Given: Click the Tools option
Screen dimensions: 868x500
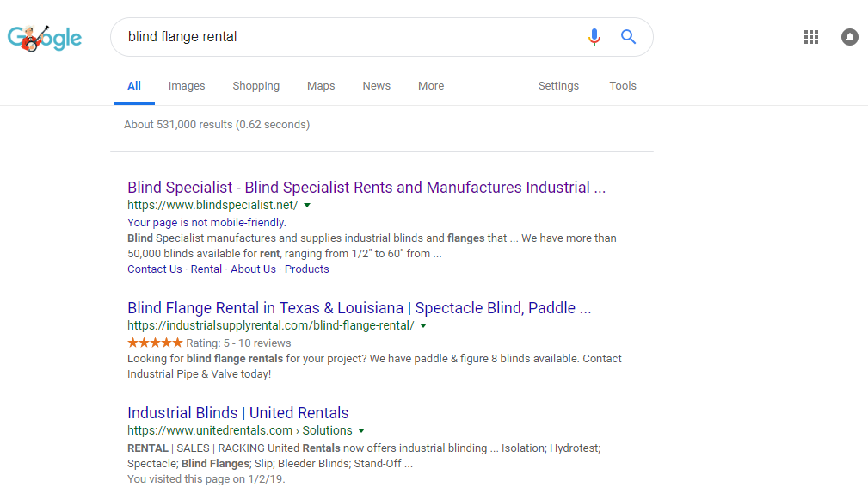Looking at the screenshot, I should pos(622,85).
